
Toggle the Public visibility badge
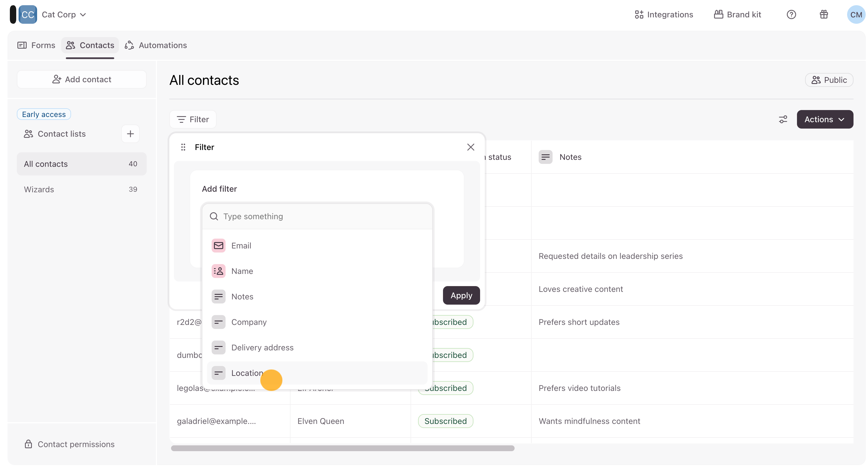point(829,80)
